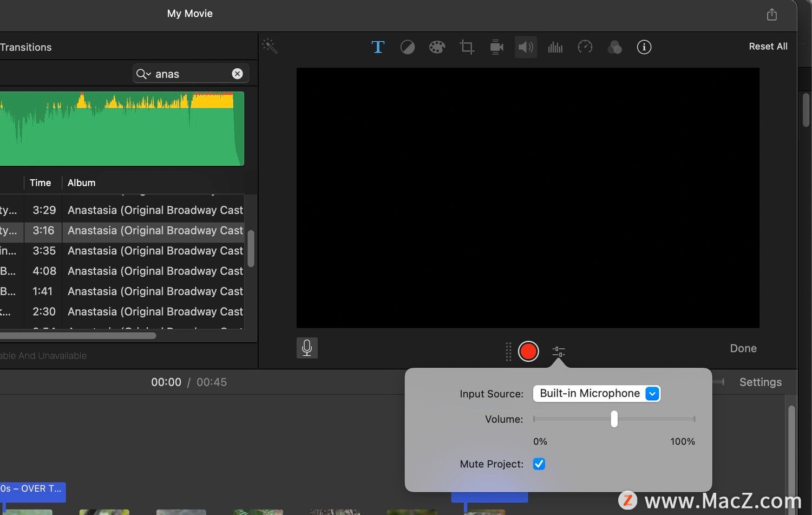Uncheck the Mute Project checkbox
The width and height of the screenshot is (812, 515).
(x=539, y=464)
